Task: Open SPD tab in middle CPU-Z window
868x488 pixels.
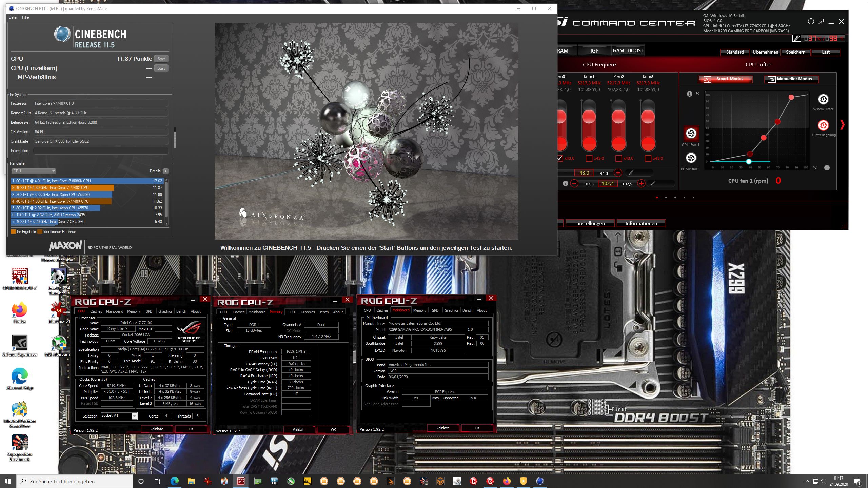Action: 291,312
